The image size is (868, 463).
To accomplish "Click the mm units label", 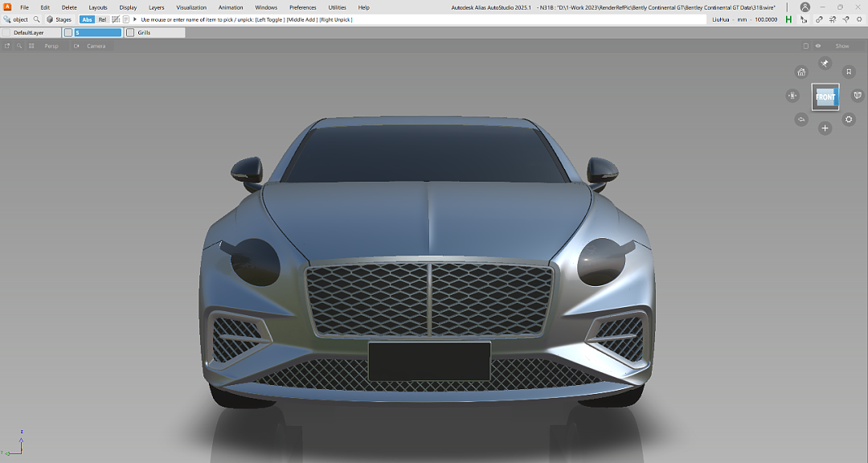I will click(x=742, y=19).
